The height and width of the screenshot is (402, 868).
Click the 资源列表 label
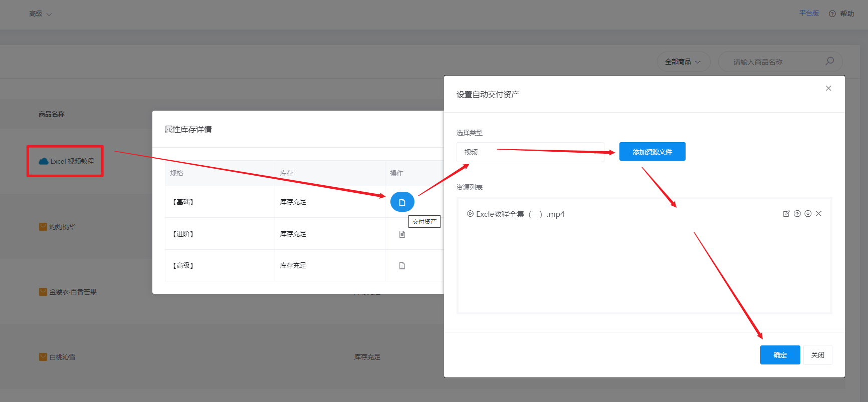[x=470, y=187]
